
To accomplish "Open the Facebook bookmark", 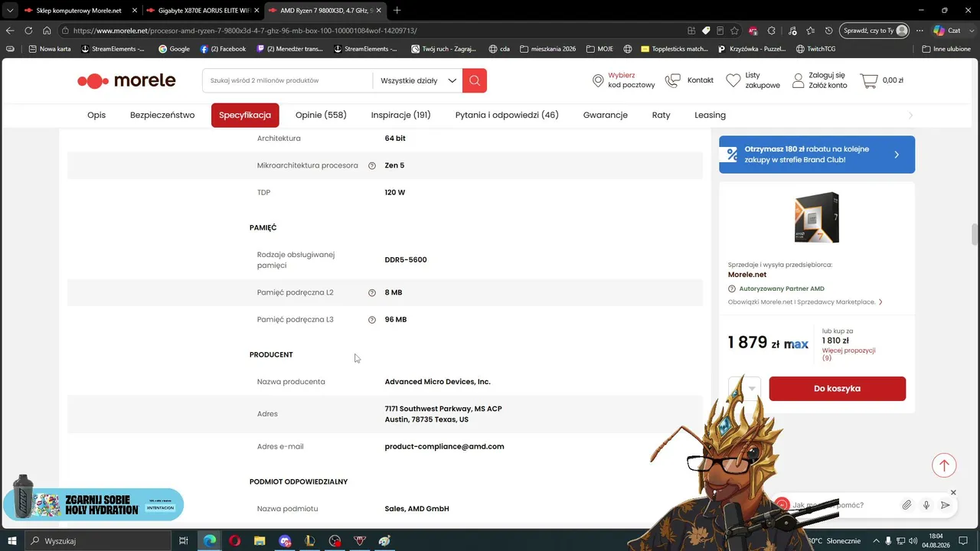I will [x=223, y=49].
